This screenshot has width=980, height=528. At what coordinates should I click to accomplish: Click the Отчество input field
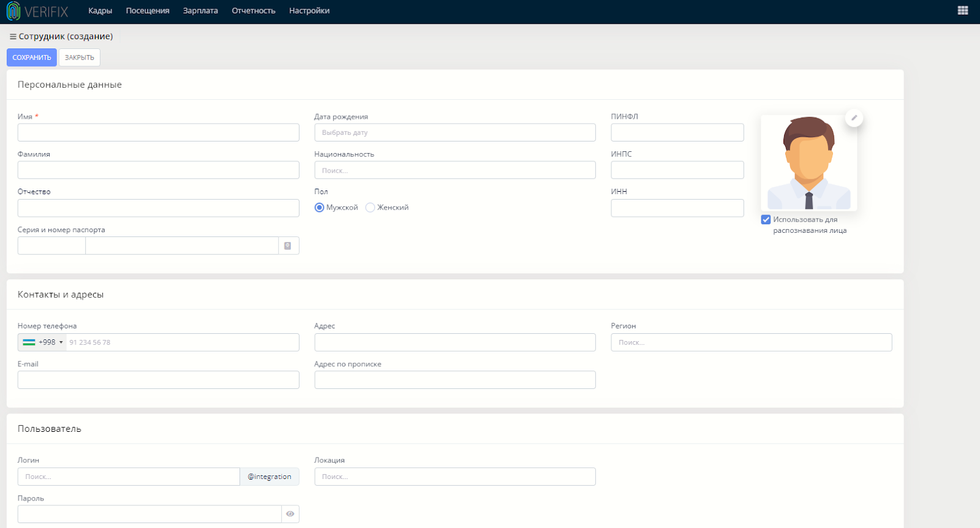click(159, 208)
